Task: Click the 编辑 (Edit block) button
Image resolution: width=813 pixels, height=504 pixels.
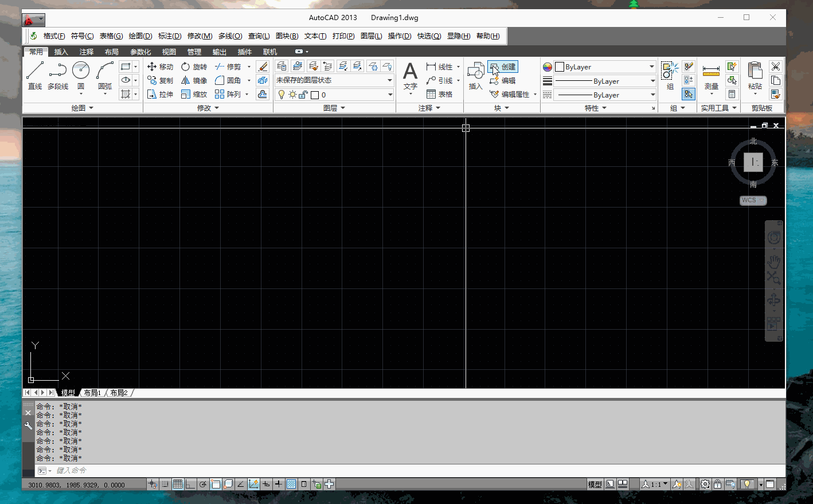Action: [x=503, y=80]
